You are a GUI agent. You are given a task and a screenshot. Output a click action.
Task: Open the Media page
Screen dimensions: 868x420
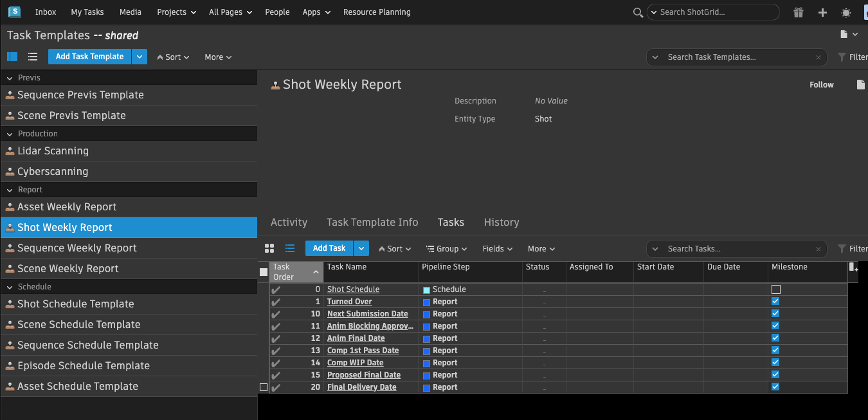[x=131, y=12]
